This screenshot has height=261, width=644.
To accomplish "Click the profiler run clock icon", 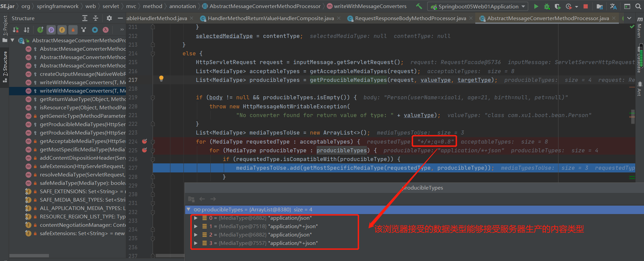I will (569, 6).
